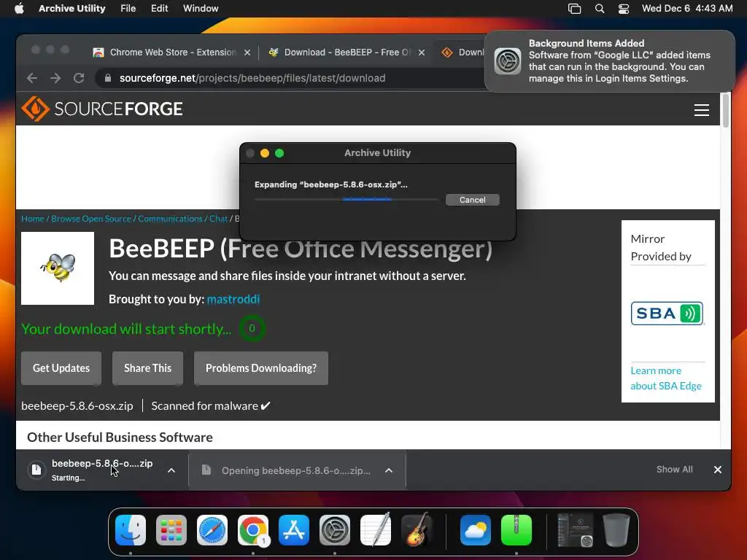
Task: Open the Window menu
Action: tap(201, 9)
